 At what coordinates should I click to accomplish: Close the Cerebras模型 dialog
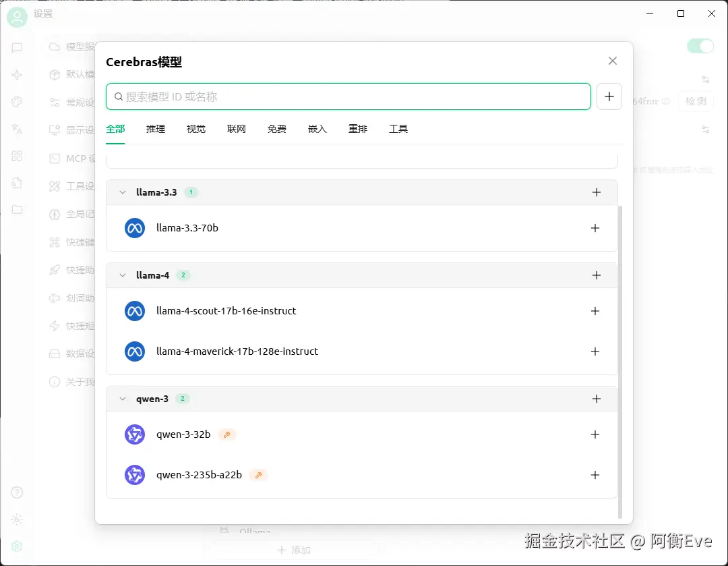pos(612,61)
